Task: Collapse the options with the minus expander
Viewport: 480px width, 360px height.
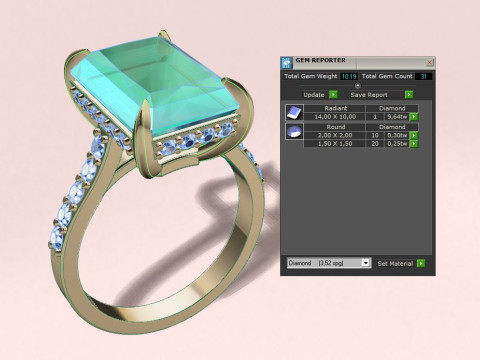Action: 358,86
